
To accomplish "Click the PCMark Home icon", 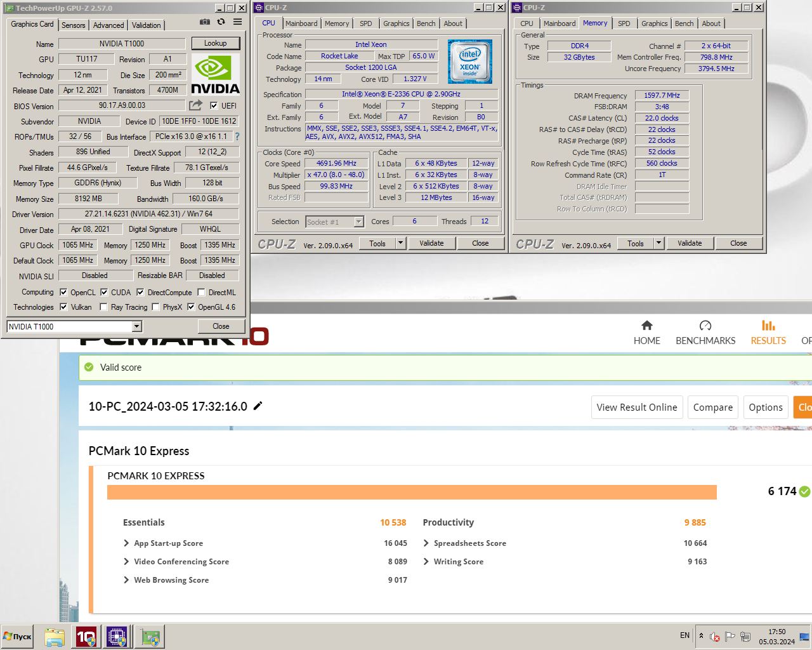I will (647, 326).
